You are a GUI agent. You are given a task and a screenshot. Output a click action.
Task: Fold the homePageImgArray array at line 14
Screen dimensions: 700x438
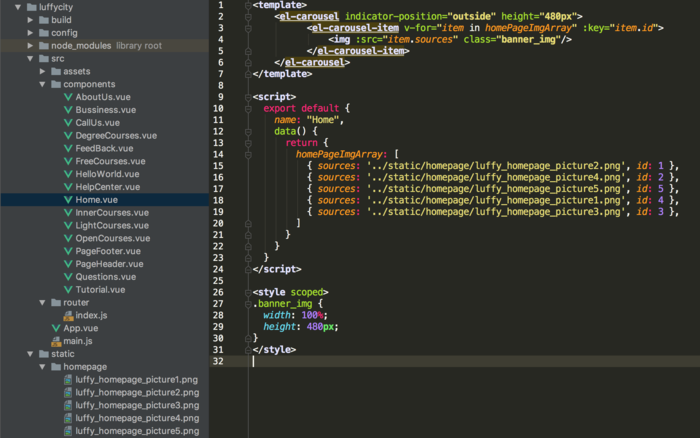point(248,154)
